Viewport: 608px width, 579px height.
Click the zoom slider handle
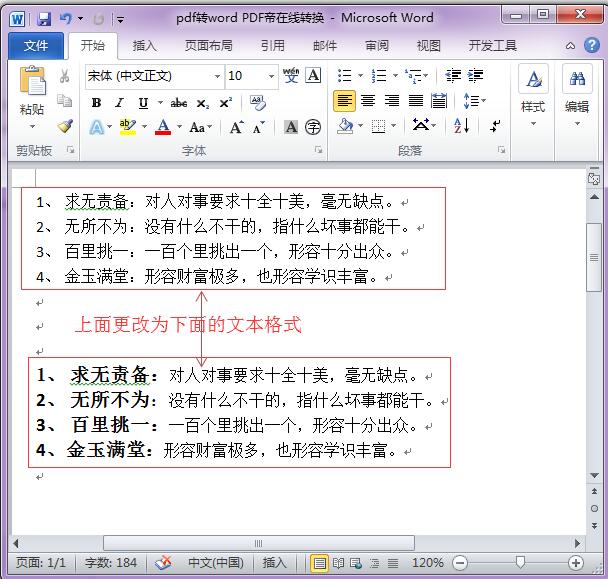click(520, 562)
